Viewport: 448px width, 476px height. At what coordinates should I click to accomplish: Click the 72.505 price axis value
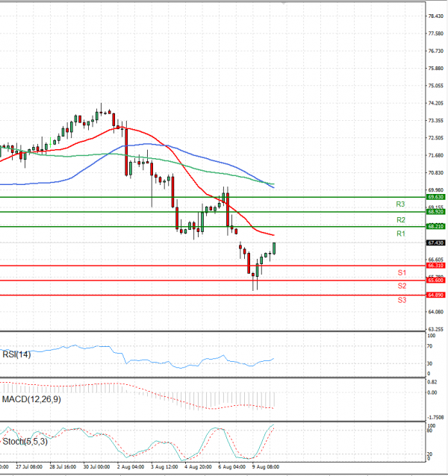click(435, 138)
